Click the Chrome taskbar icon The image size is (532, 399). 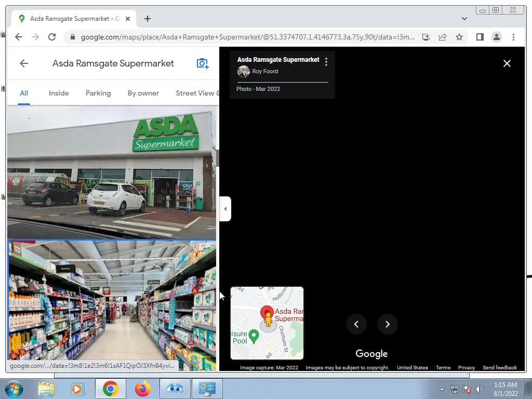[110, 389]
